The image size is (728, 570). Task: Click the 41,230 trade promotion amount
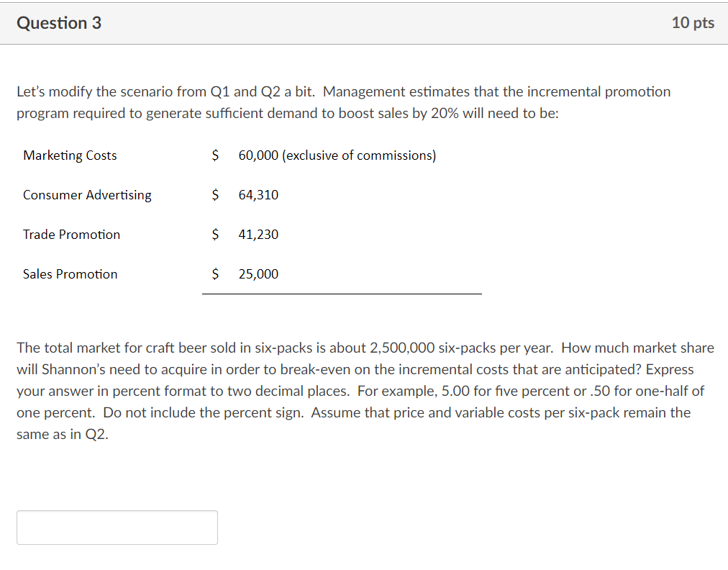[x=258, y=235]
